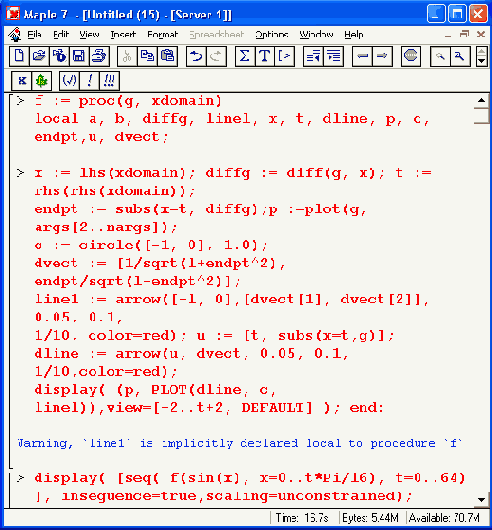Insert execution group with the [> icon
492x530 pixels.
click(285, 56)
